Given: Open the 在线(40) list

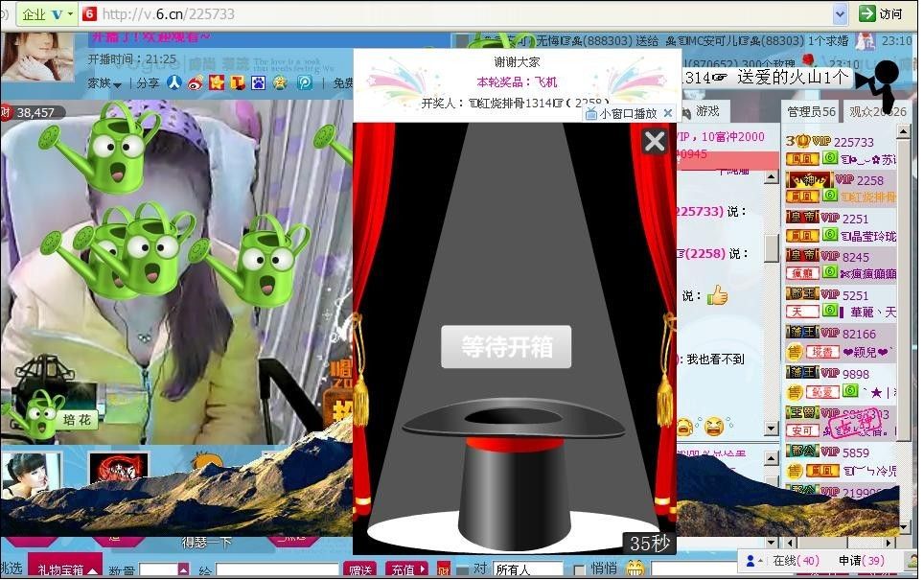Looking at the screenshot, I should (795, 561).
